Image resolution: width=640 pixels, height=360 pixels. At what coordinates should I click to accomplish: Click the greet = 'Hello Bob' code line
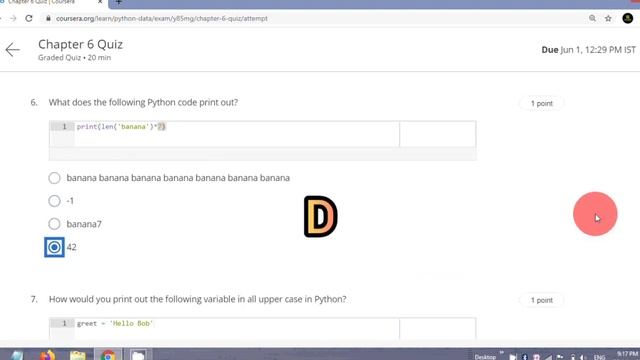115,323
